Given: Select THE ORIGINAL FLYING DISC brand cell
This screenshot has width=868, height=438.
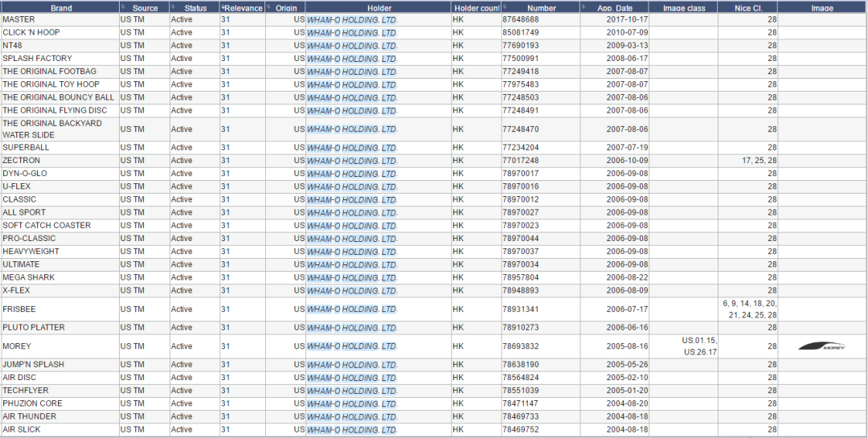Looking at the screenshot, I should 60,110.
